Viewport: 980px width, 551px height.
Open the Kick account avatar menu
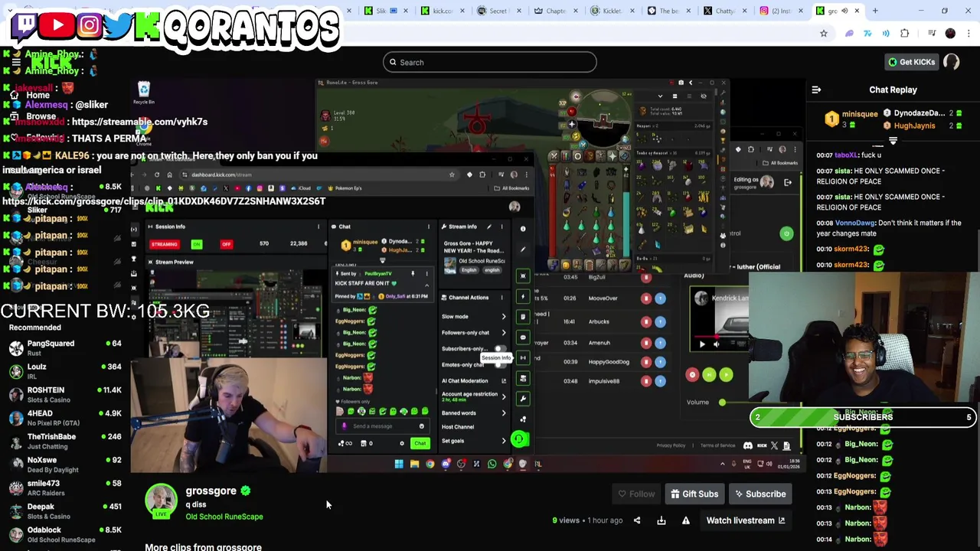[x=952, y=62]
